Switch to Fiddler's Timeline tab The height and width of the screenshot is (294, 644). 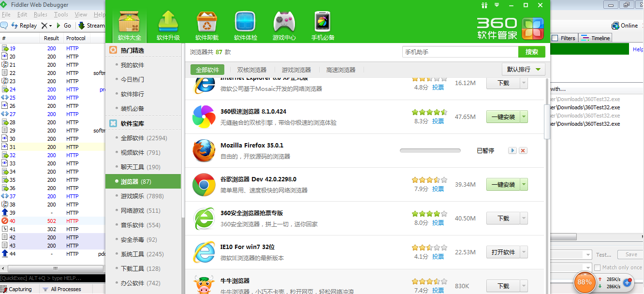[596, 38]
